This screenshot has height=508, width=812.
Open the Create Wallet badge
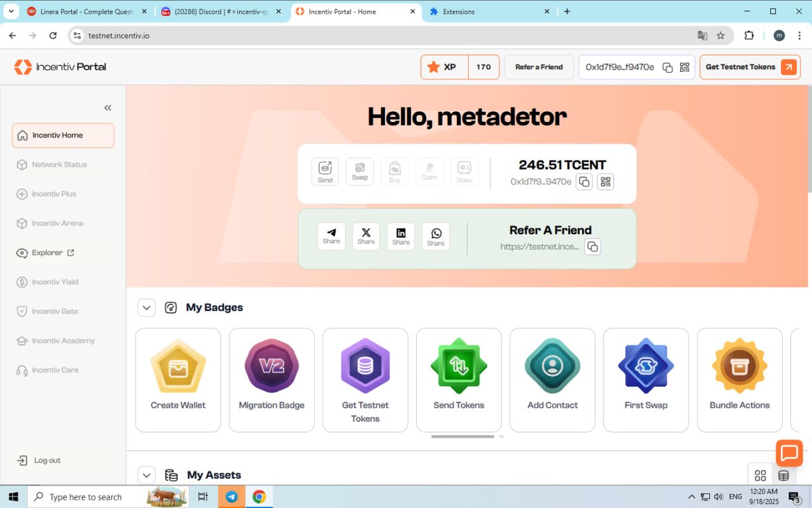pos(178,380)
